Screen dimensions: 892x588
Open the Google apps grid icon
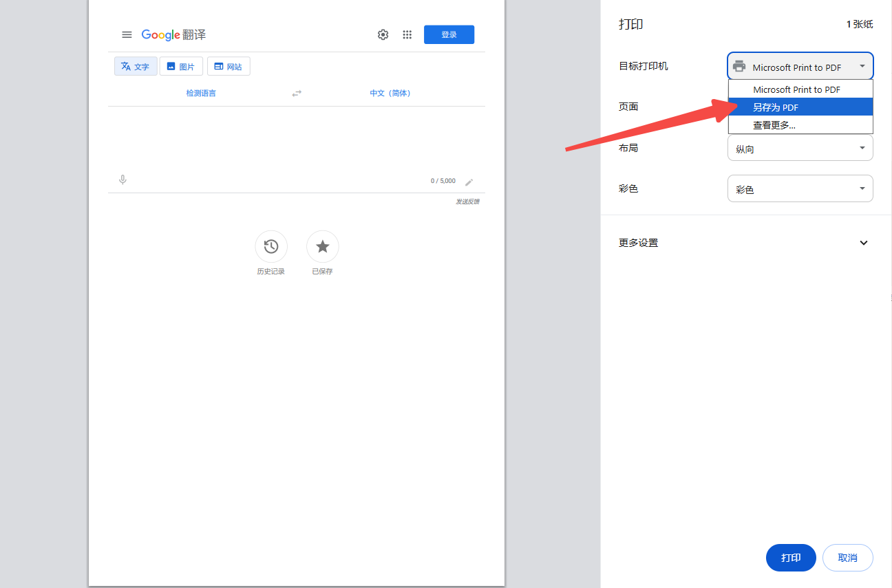pos(407,34)
